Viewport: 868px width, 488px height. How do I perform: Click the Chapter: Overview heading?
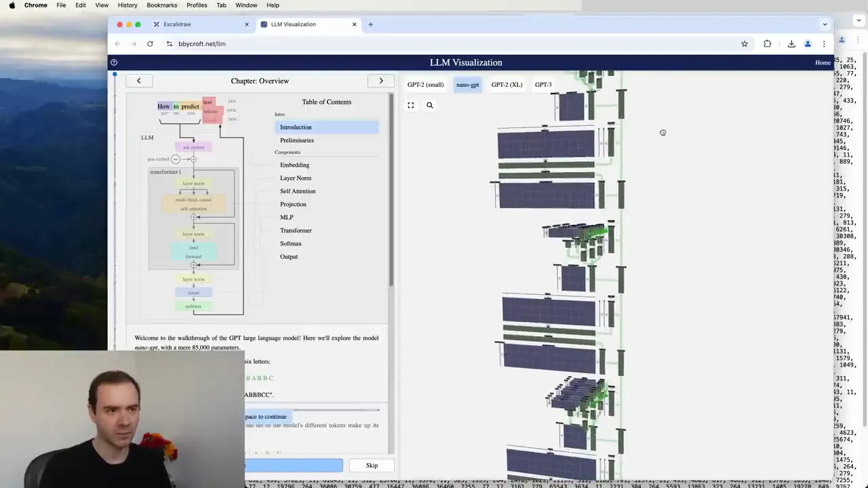pyautogui.click(x=260, y=81)
